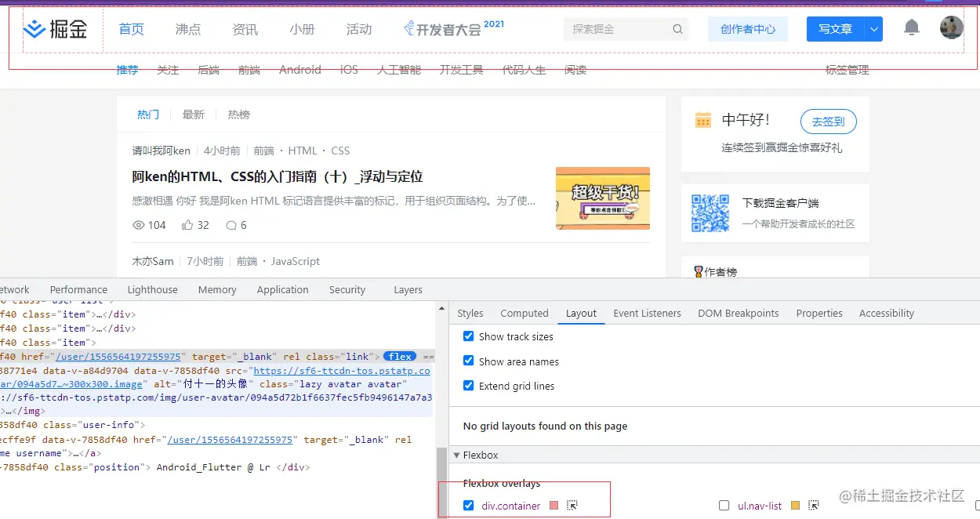Open Accessibility tab
Viewport: 980px width, 519px height.
coord(887,313)
